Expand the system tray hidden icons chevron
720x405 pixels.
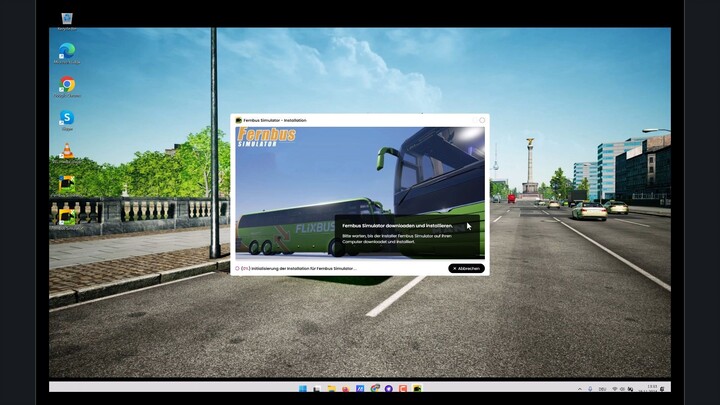pos(579,389)
